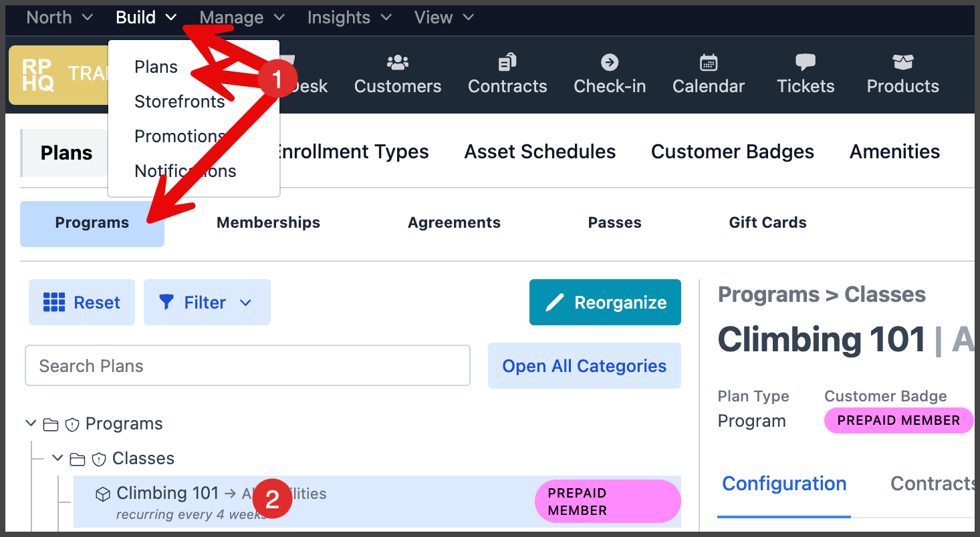Switch to the Memberships tab

[268, 222]
